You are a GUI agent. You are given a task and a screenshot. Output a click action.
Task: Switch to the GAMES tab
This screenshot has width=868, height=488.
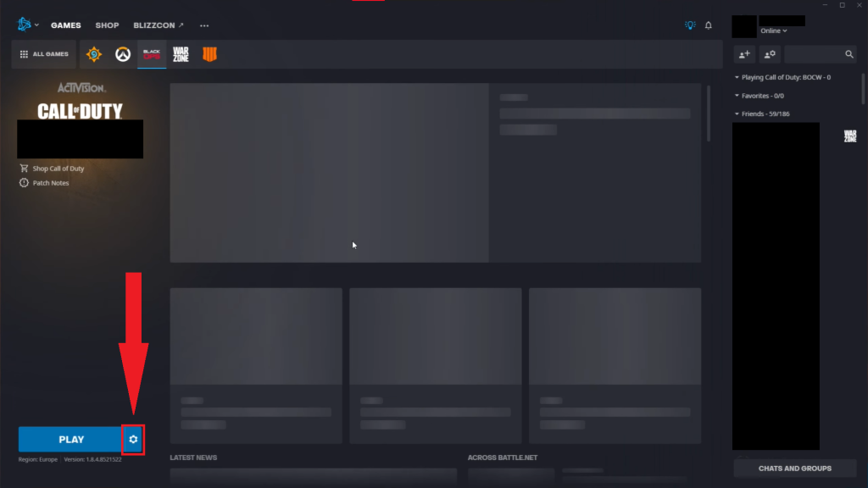pyautogui.click(x=66, y=25)
